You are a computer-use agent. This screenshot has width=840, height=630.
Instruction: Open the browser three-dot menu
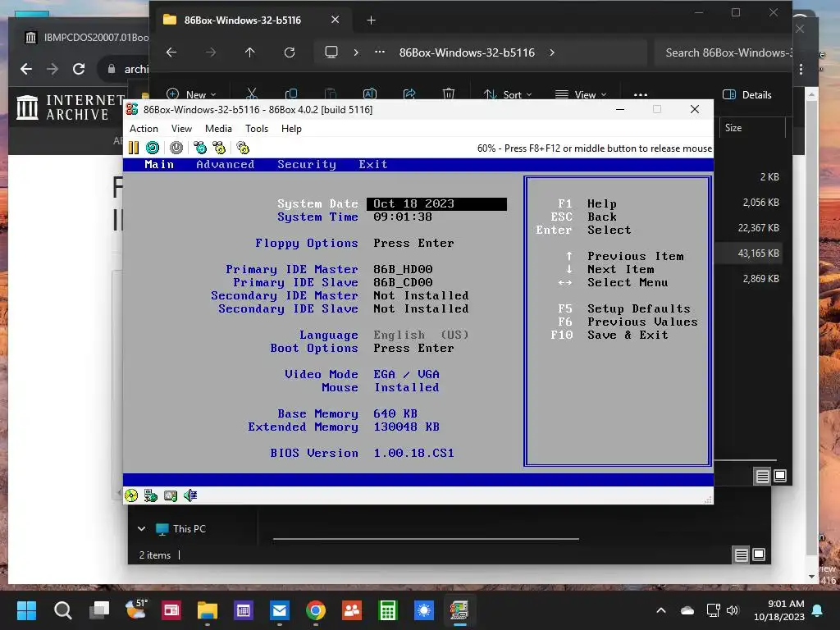(x=801, y=69)
